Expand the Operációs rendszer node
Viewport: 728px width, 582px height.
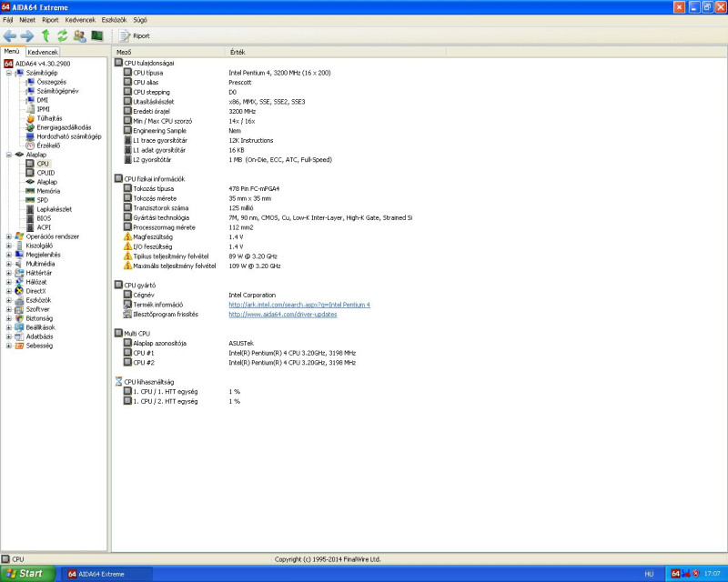9,236
